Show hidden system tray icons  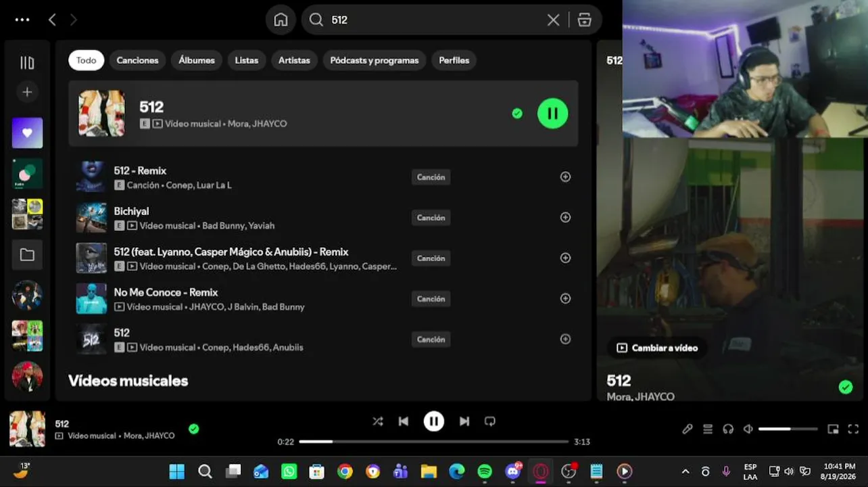pos(685,471)
